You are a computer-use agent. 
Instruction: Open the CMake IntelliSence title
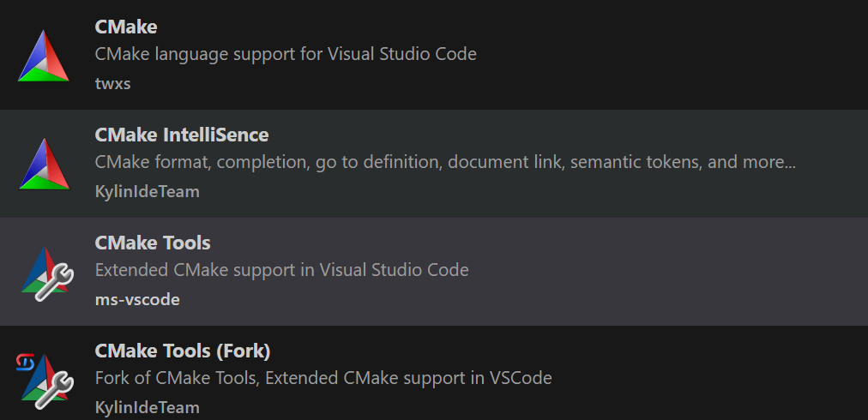click(x=182, y=135)
